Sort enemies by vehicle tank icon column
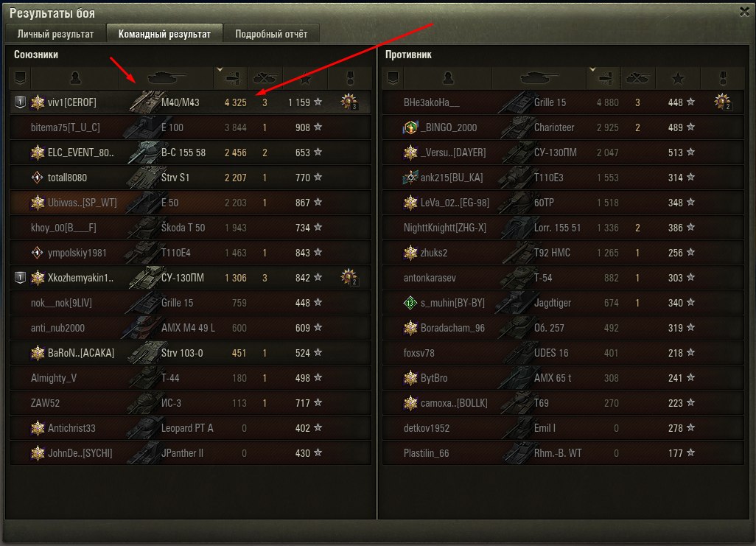The width and height of the screenshot is (756, 546). 539,78
